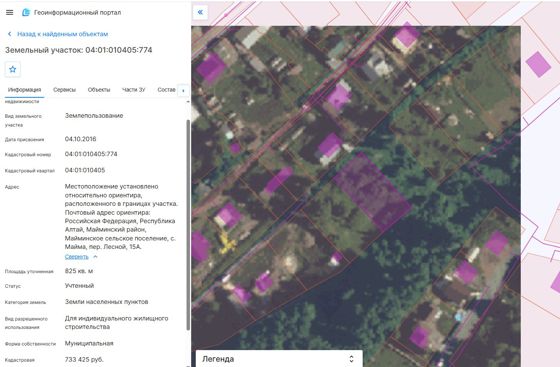Click cadastral quarter value 04:01:010405
The width and height of the screenshot is (560, 367).
85,170
